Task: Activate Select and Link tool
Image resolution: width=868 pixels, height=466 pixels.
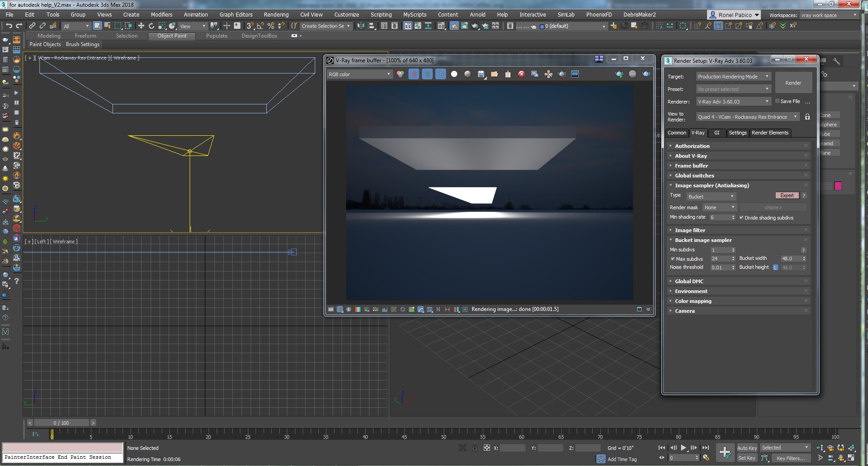Action: coord(32,26)
